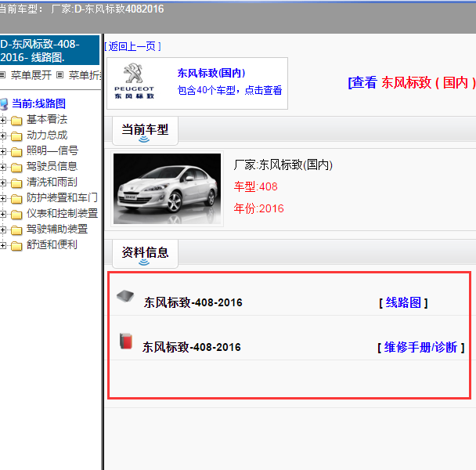The image size is (476, 470).
Task: Click 东风标致-408-2016 text in 线路图 row
Action: tap(193, 302)
